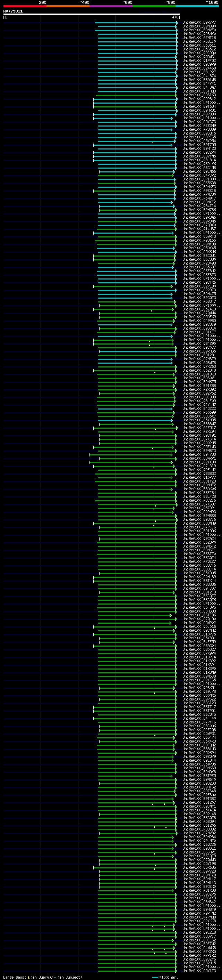222x980 pixels.
Task: Select hit label UniRef100_B9R7P7
Action: pyautogui.click(x=199, y=23)
